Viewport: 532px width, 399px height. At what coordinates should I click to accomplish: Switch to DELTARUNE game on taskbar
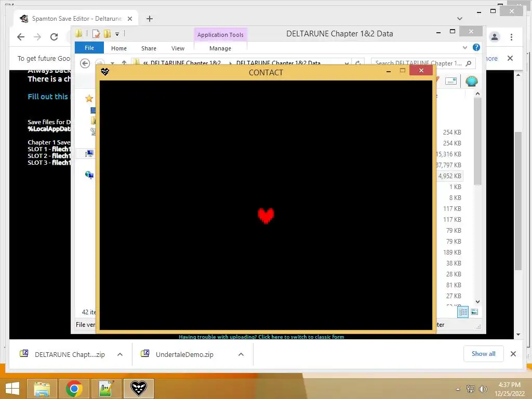click(138, 389)
